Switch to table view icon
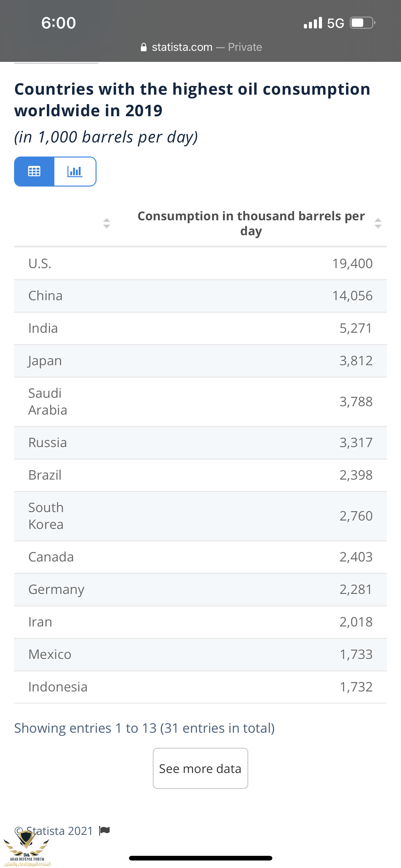The width and height of the screenshot is (401, 868). click(x=34, y=172)
